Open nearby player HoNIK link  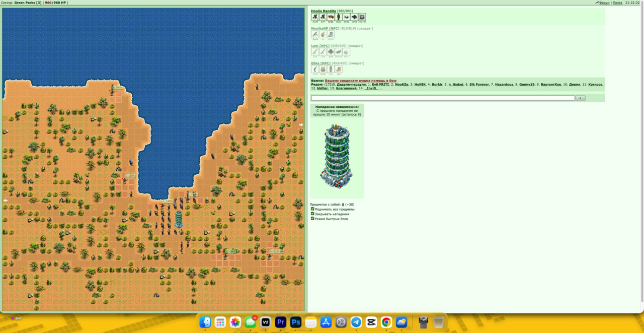coord(420,85)
